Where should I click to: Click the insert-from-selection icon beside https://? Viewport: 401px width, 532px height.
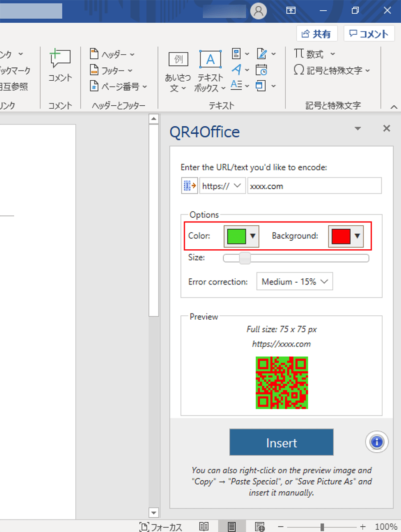coord(189,186)
